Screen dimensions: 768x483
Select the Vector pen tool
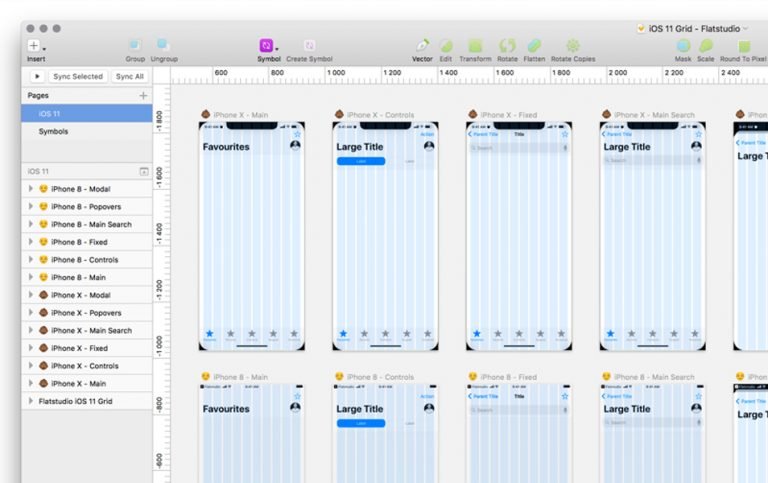[422, 46]
